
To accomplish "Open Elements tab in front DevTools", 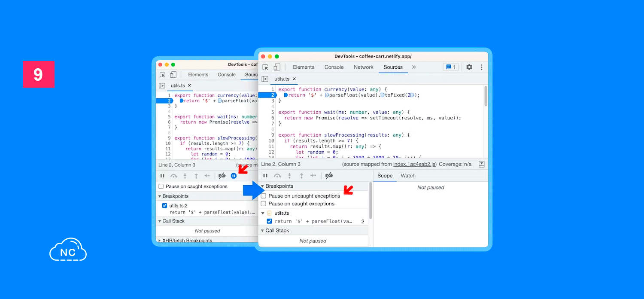I will [x=304, y=67].
